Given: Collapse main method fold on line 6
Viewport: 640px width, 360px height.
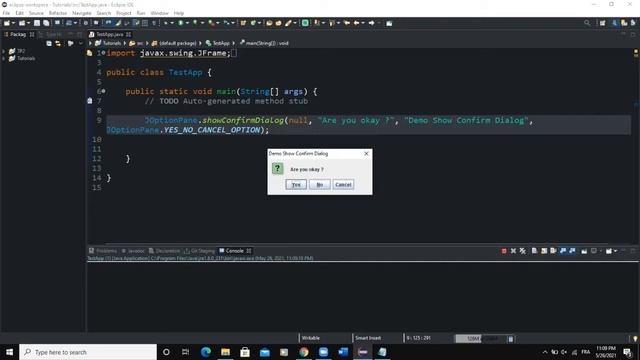Looking at the screenshot, I should (x=104, y=91).
